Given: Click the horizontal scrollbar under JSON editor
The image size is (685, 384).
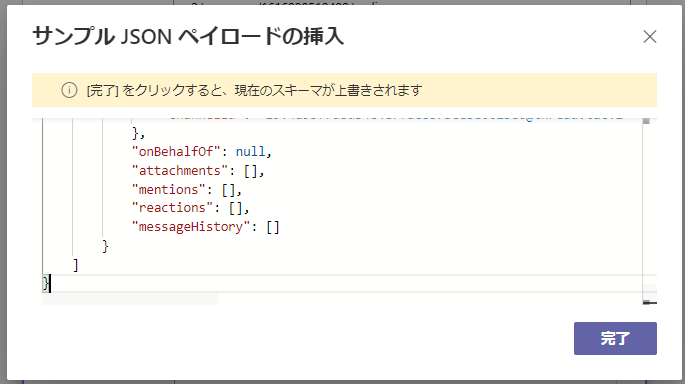Looking at the screenshot, I should point(130,299).
